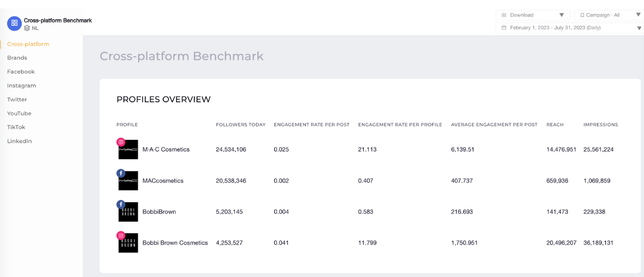Sort by Average Engagement Per Post header
The width and height of the screenshot is (644, 277).
pos(494,125)
